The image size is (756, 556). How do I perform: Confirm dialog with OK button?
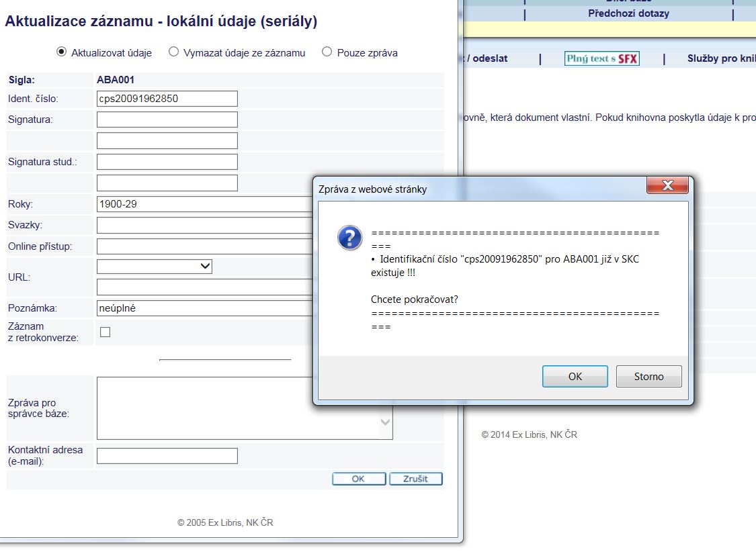(575, 377)
